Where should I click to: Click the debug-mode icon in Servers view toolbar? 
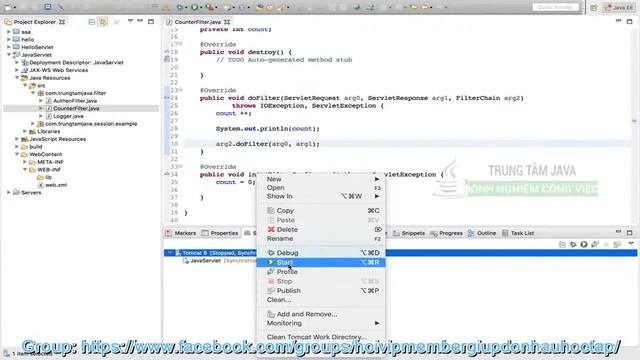point(573,244)
